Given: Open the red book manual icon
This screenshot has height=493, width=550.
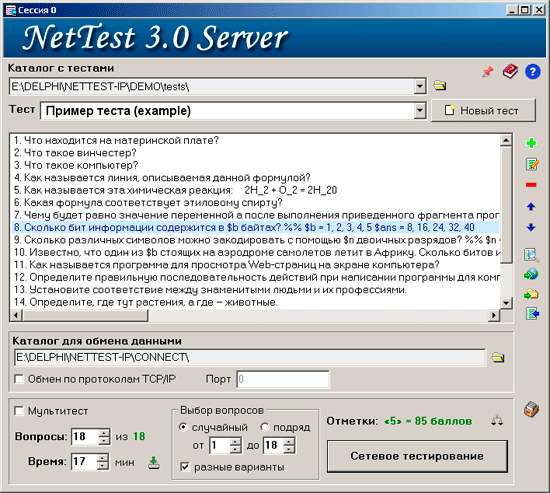Looking at the screenshot, I should [510, 71].
